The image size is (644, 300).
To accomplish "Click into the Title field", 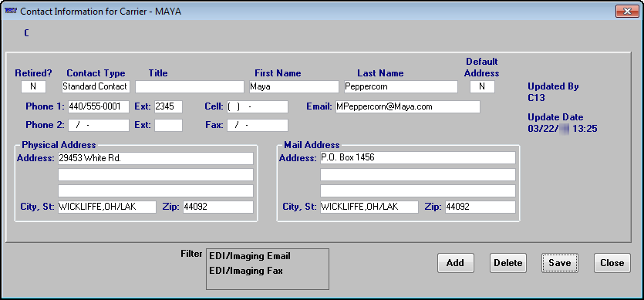I will click(x=190, y=86).
